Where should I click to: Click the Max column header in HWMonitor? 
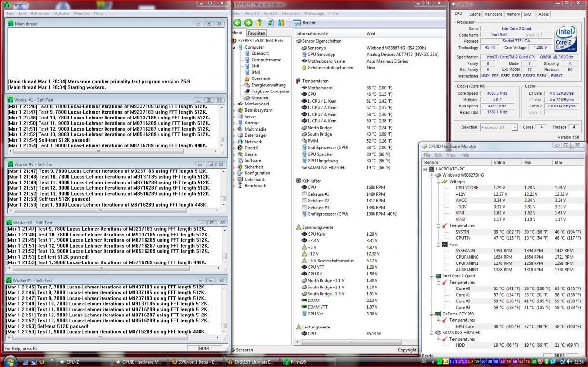tap(568, 162)
